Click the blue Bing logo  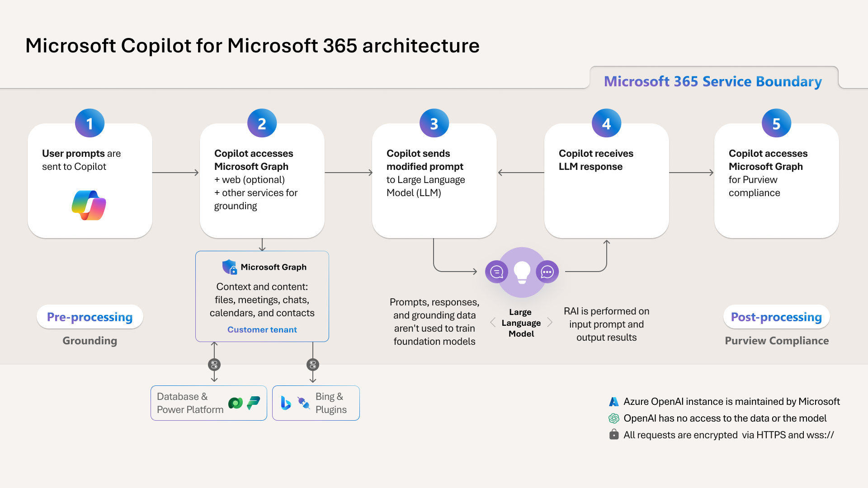pos(286,403)
